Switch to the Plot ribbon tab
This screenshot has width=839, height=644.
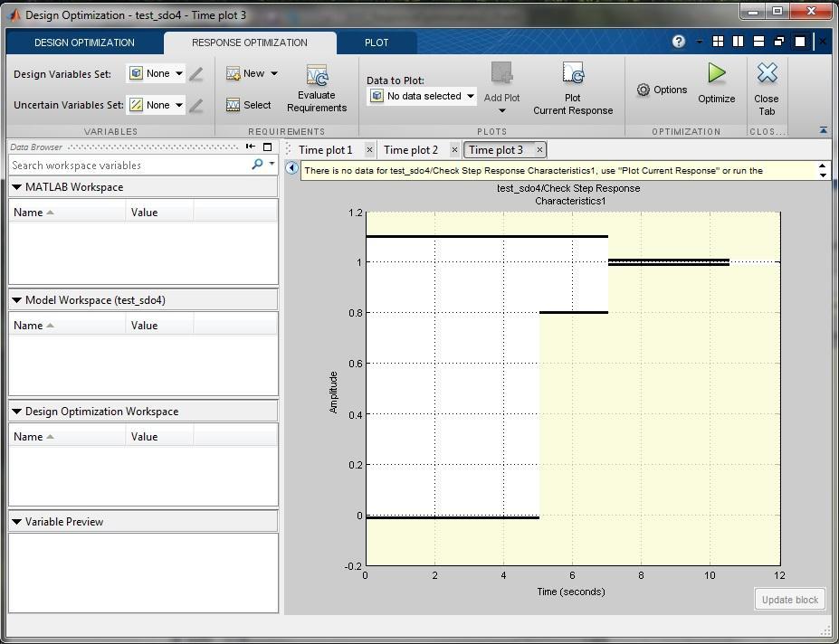[x=377, y=43]
